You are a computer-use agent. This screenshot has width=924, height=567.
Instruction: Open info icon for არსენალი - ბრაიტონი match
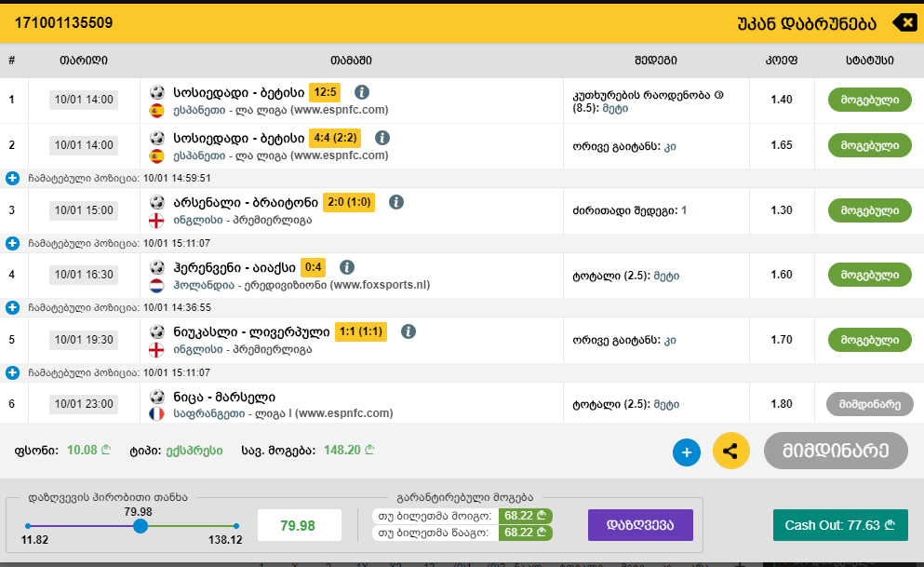click(x=396, y=202)
